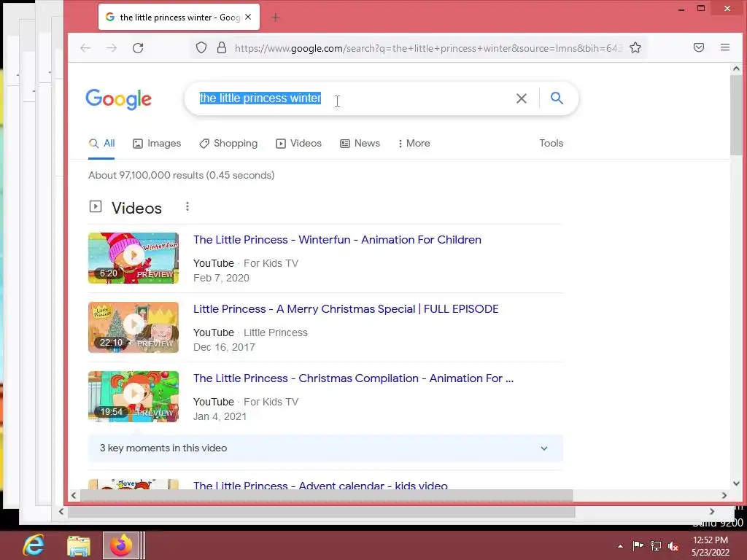
Task: Click the page vertical scrollbar thumb
Action: 736,114
